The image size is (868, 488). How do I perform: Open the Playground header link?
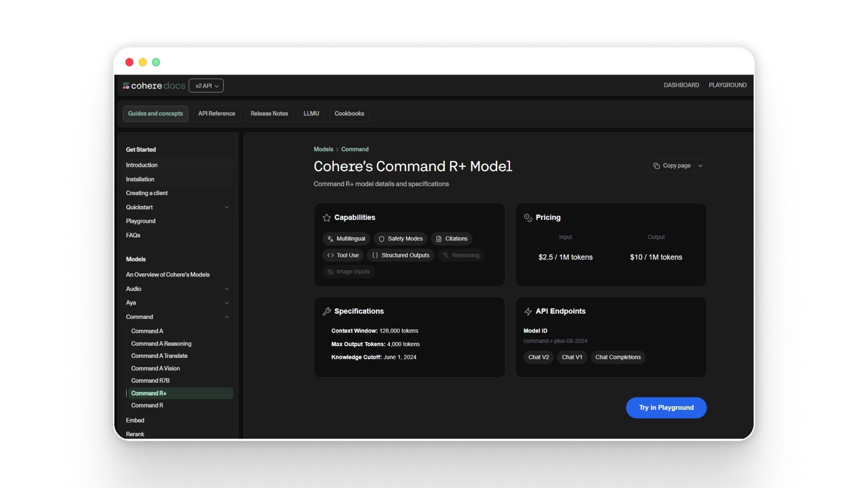point(727,85)
